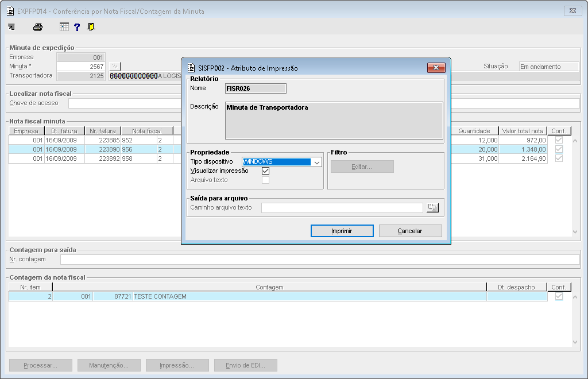This screenshot has height=379, width=588.
Task: Click the Manutenção... button
Action: [109, 365]
